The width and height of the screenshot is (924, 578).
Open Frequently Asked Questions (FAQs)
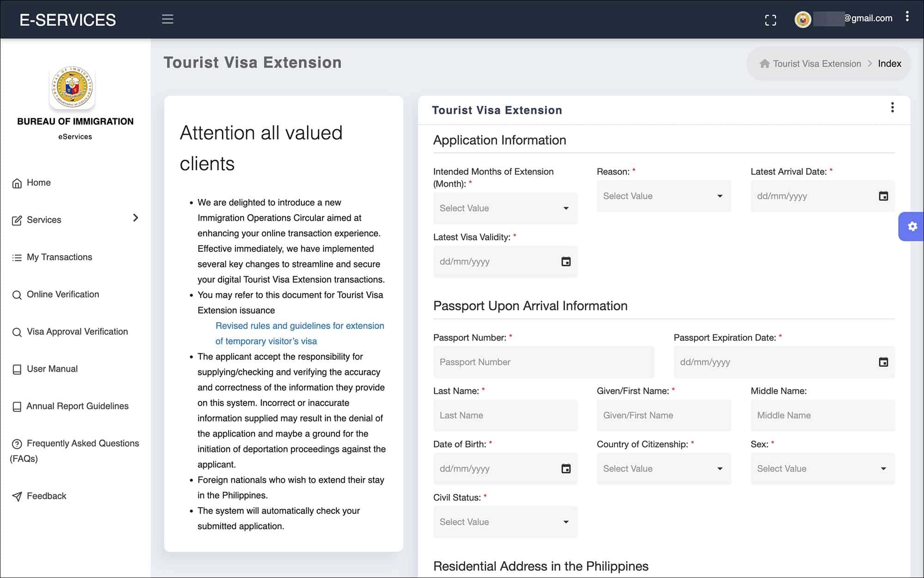[74, 451]
